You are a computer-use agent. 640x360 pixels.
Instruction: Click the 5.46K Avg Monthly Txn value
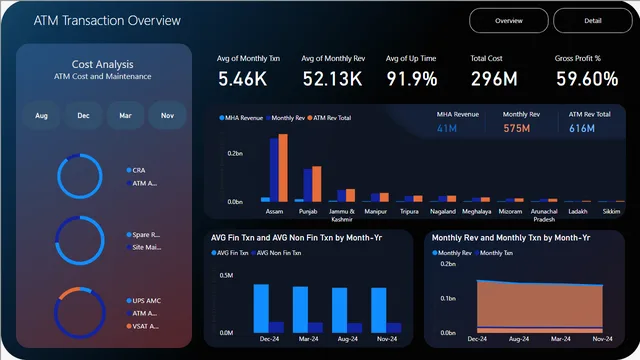[242, 79]
